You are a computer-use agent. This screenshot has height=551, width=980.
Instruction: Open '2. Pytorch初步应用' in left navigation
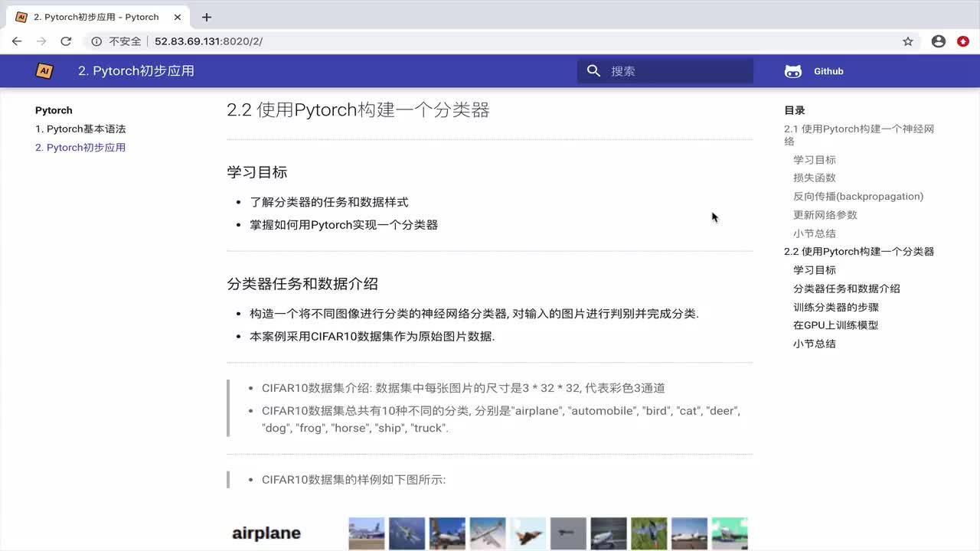tap(80, 147)
